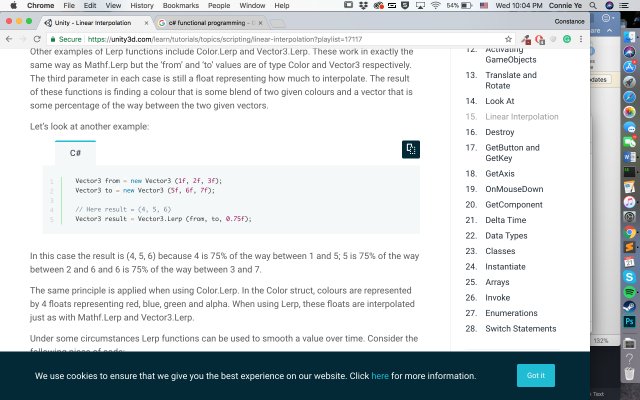Reload the Unity tutorial page

37,39
